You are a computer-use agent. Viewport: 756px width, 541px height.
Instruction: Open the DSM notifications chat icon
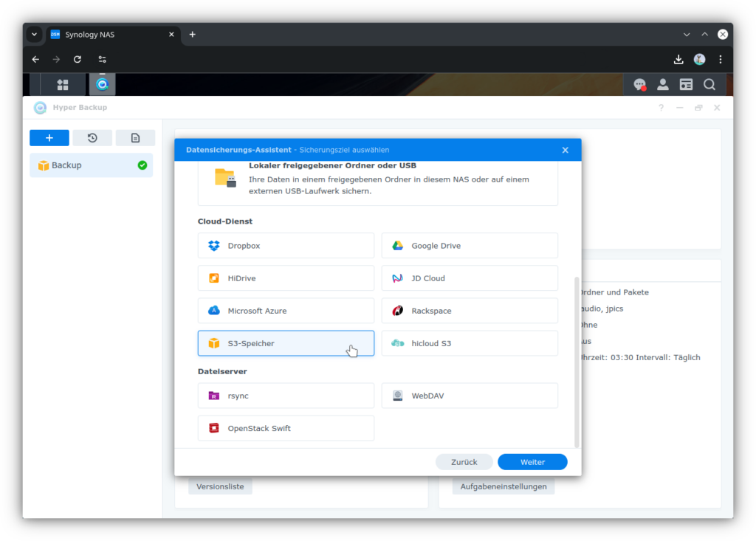639,85
